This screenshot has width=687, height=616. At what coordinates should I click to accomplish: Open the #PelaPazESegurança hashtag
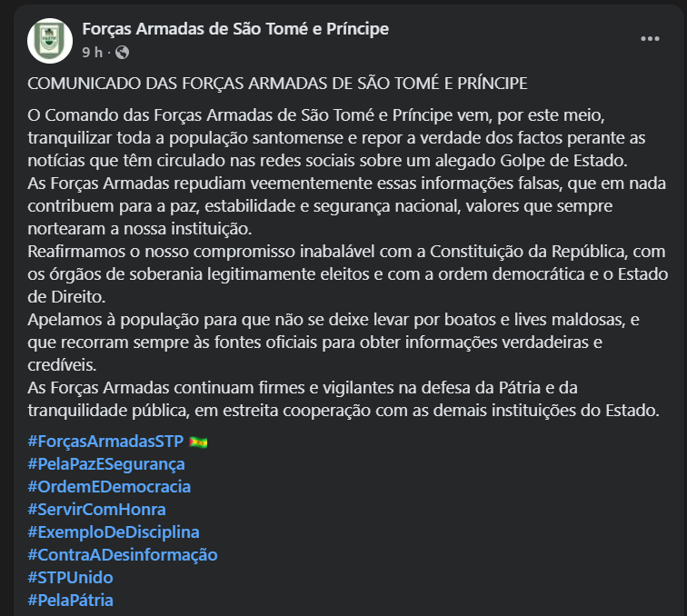coord(106,464)
